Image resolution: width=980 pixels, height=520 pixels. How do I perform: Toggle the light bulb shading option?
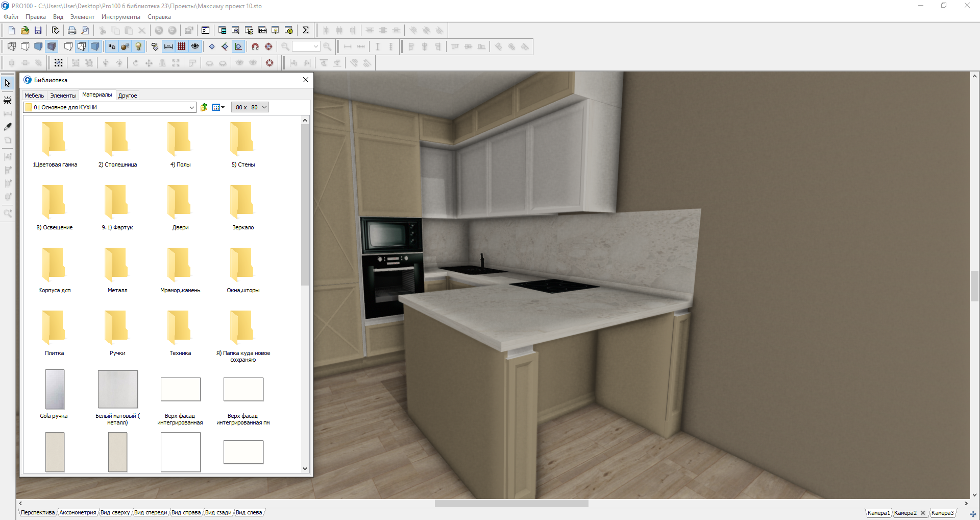[x=138, y=46]
